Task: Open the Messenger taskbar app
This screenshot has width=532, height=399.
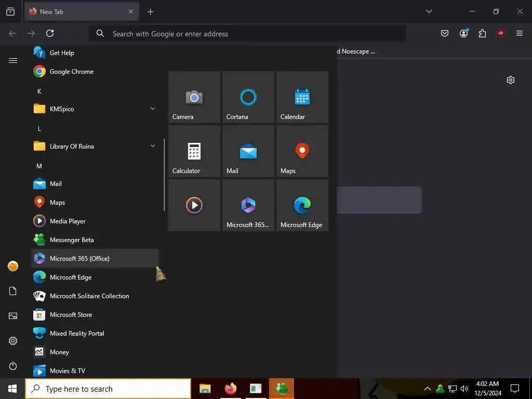Action: click(x=282, y=389)
